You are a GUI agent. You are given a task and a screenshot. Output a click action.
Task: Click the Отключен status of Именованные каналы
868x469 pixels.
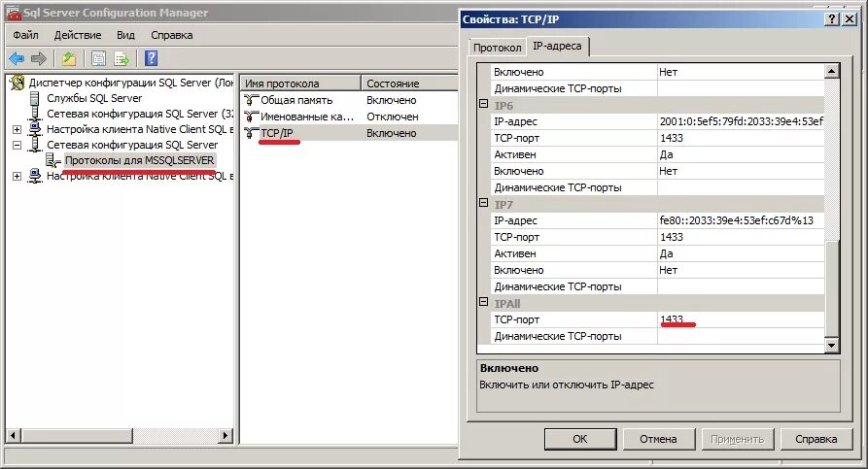(x=393, y=117)
